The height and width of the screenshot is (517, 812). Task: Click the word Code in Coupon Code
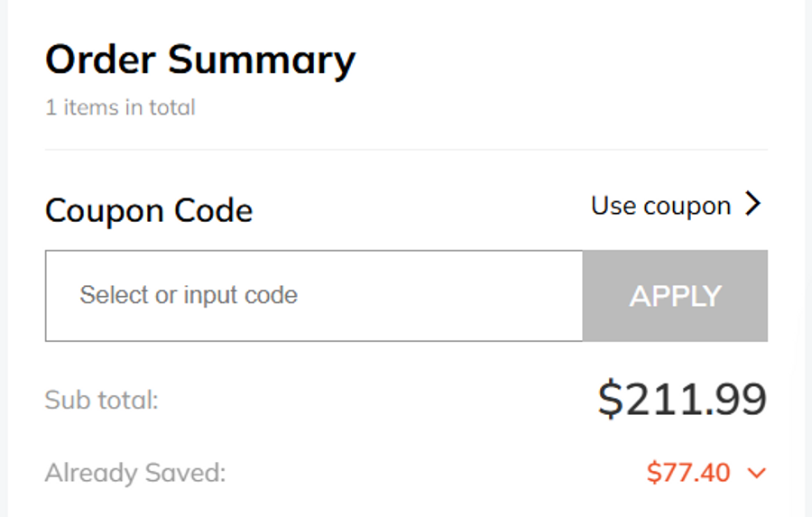[217, 211]
